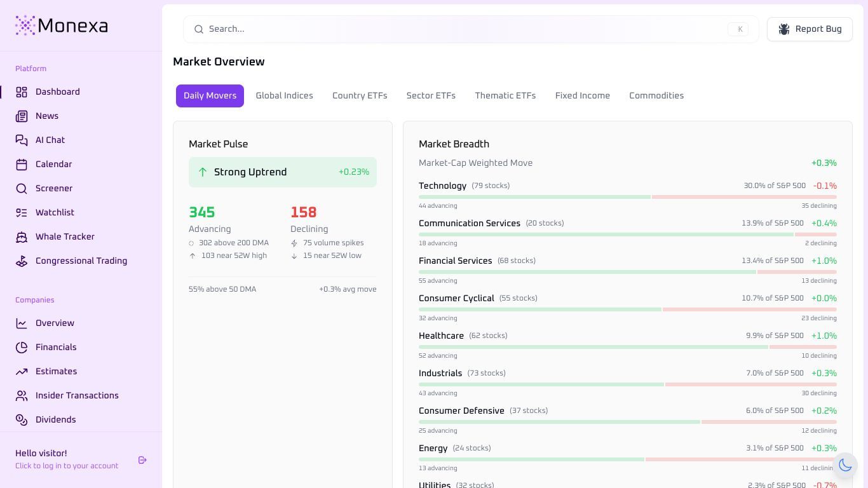This screenshot has width=868, height=488.
Task: Open Whale Tracker link
Action: point(65,237)
